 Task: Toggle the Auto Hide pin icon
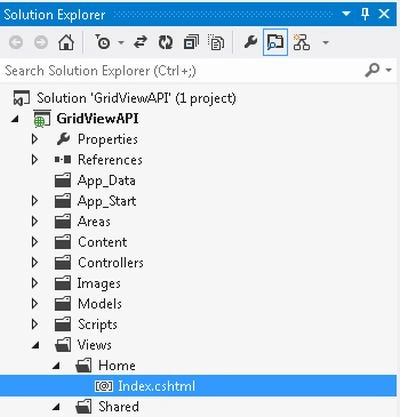click(x=365, y=14)
